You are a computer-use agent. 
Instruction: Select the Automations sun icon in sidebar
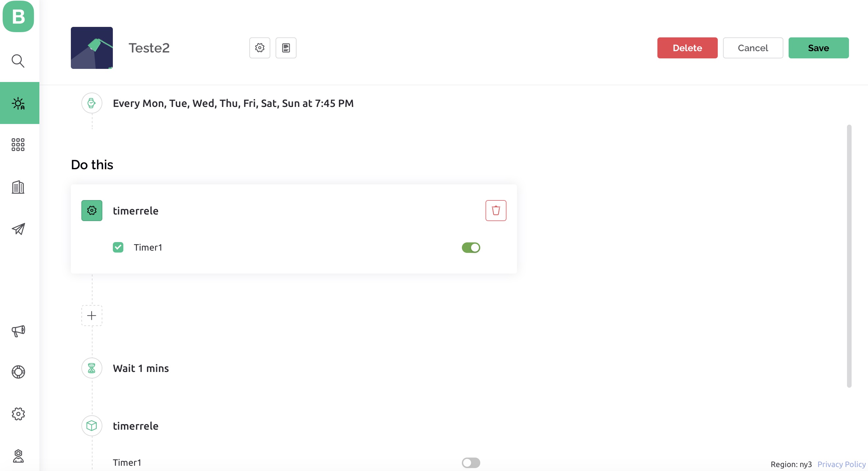click(x=18, y=103)
